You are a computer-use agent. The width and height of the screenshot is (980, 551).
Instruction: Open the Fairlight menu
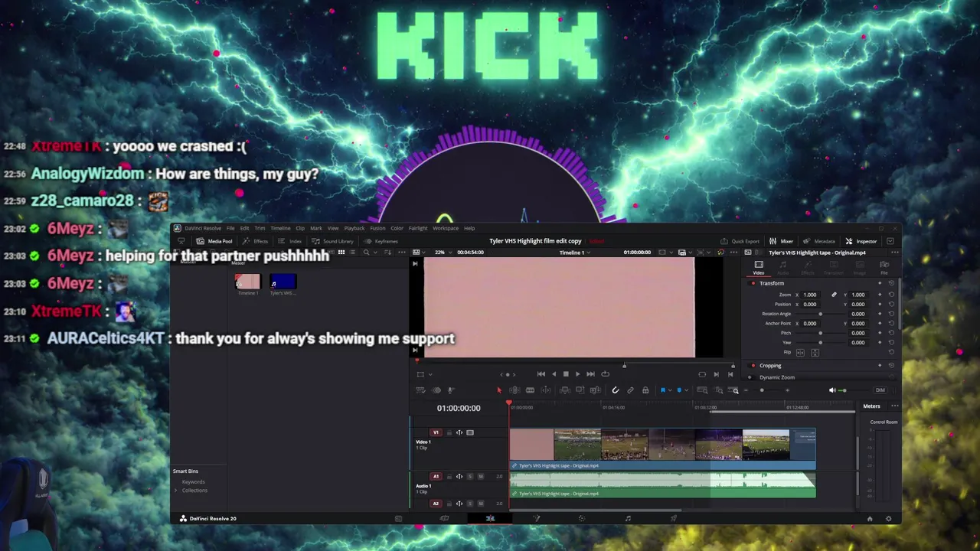[x=418, y=228]
